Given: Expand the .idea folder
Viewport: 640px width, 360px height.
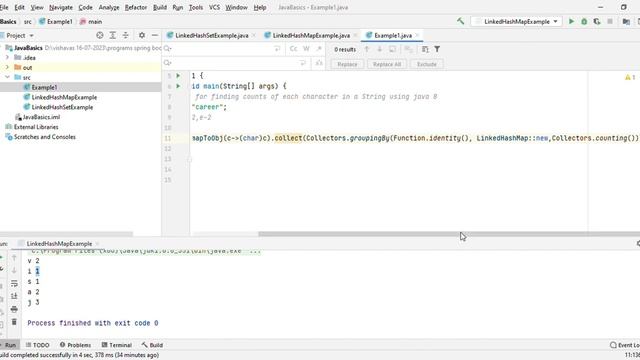Looking at the screenshot, I should (7, 58).
